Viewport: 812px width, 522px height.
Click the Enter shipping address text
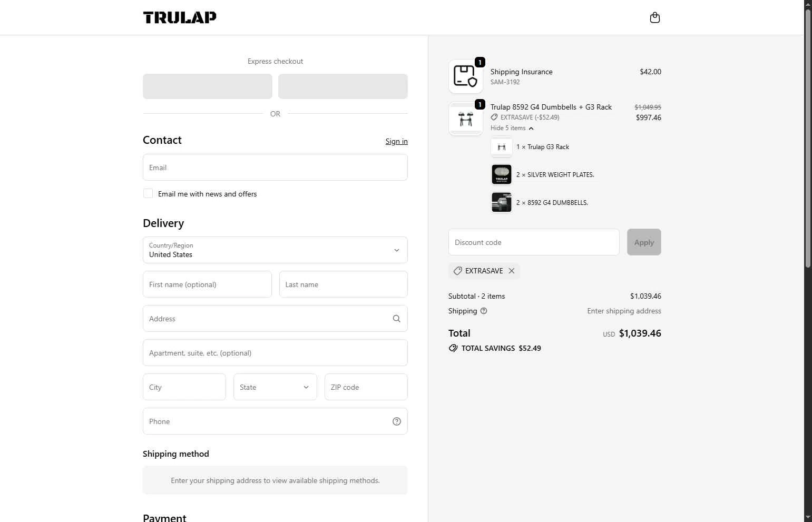click(624, 311)
